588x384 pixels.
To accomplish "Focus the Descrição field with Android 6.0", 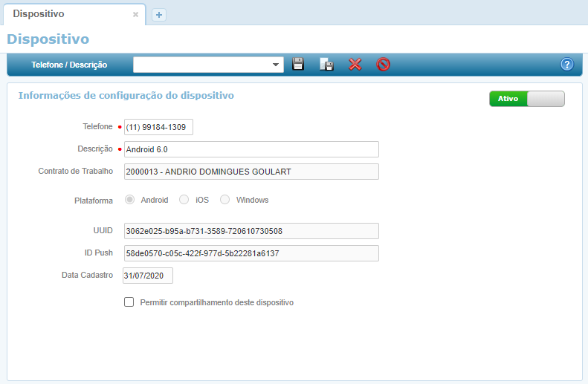I will (x=251, y=149).
